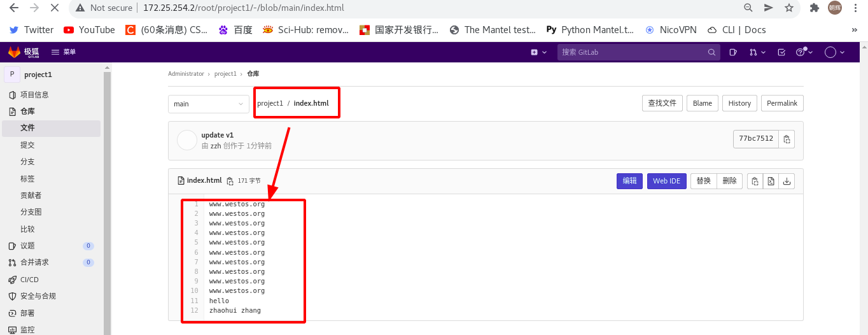Image resolution: width=868 pixels, height=335 pixels.
Task: Open the Twitter bookmark
Action: tap(32, 30)
